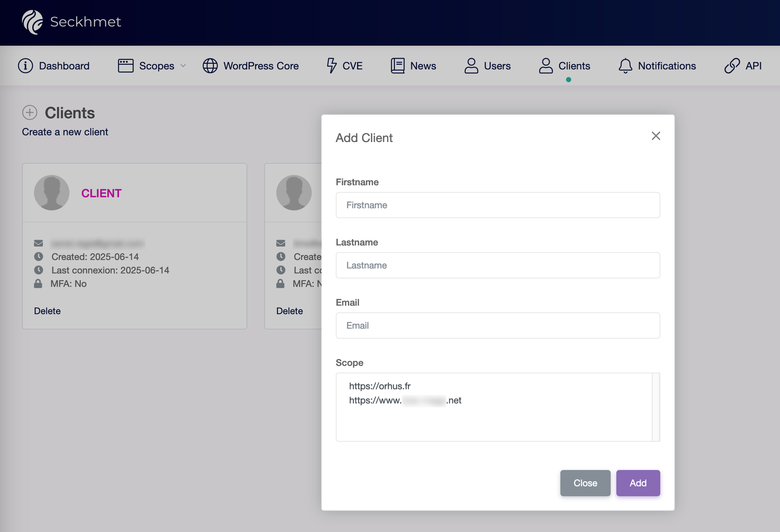Click the Created: 2025-06-14 text
Image resolution: width=780 pixels, height=532 pixels.
(95, 257)
